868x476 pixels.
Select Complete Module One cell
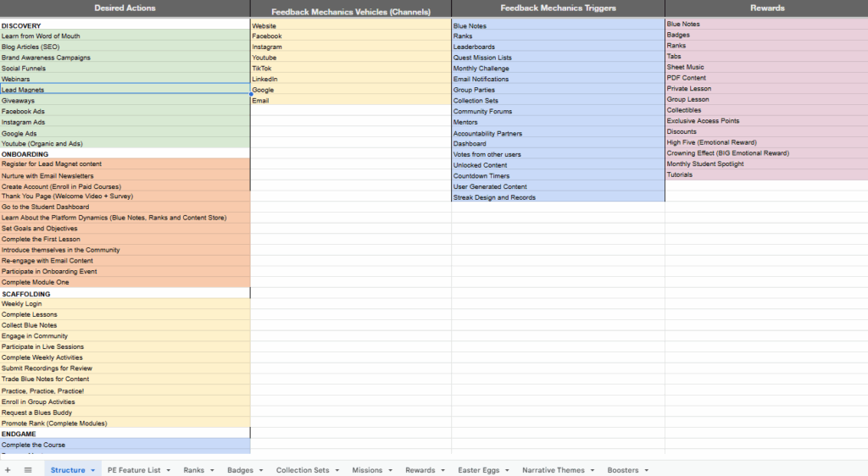pos(125,282)
